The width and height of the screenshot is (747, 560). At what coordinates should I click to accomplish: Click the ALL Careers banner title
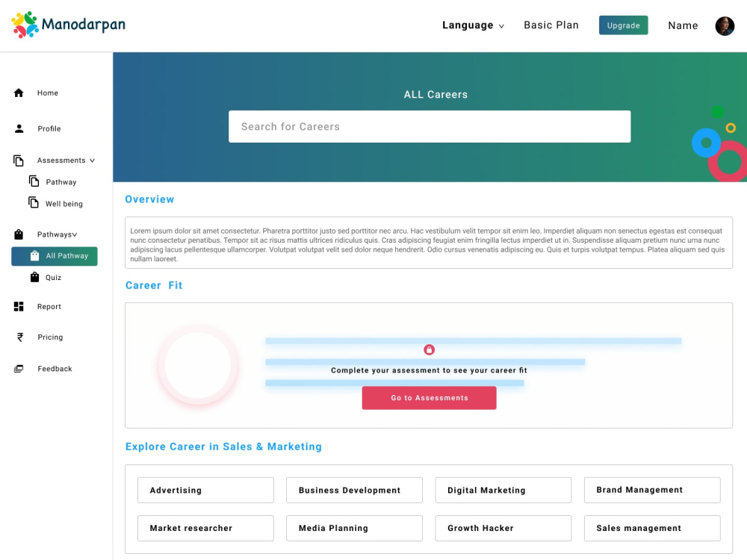pyautogui.click(x=436, y=94)
